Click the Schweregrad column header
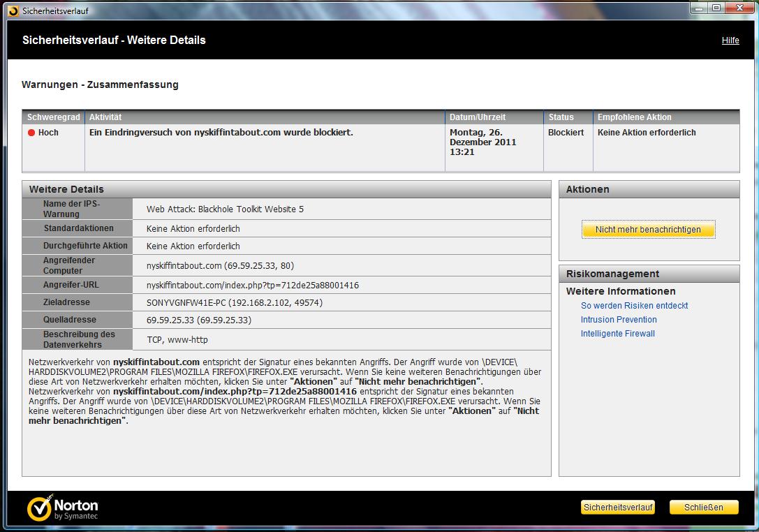This screenshot has width=759, height=532. click(x=54, y=117)
